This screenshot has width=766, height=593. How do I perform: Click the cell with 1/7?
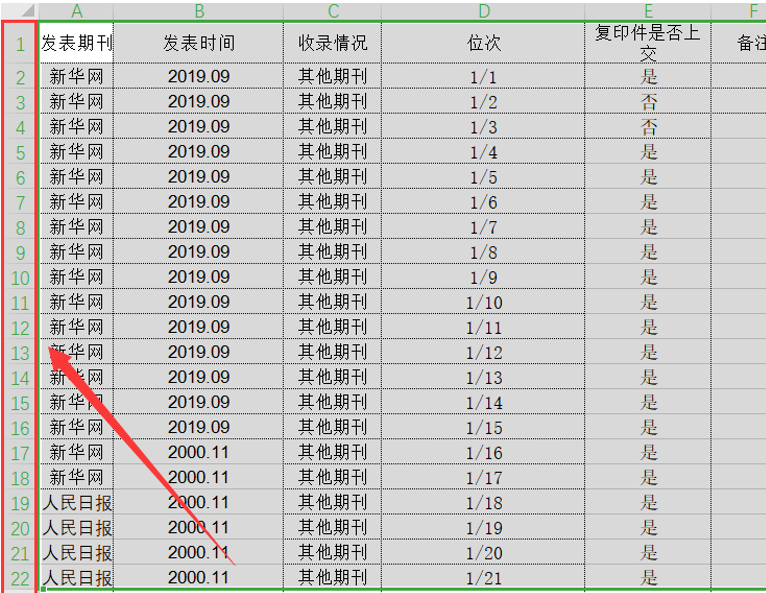483,227
